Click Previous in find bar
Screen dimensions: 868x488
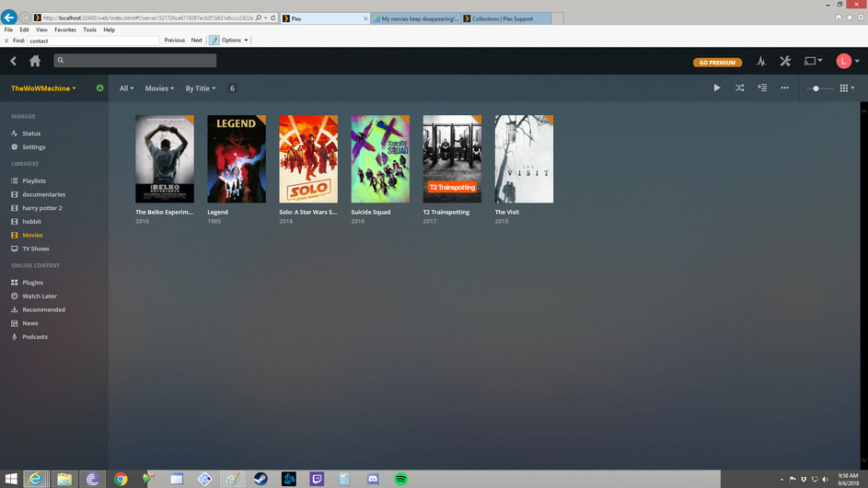[174, 41]
